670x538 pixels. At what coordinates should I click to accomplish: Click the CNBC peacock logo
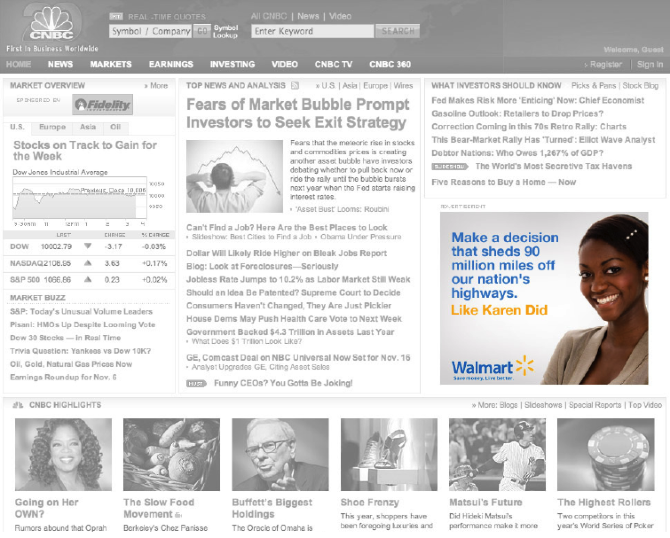[x=52, y=24]
